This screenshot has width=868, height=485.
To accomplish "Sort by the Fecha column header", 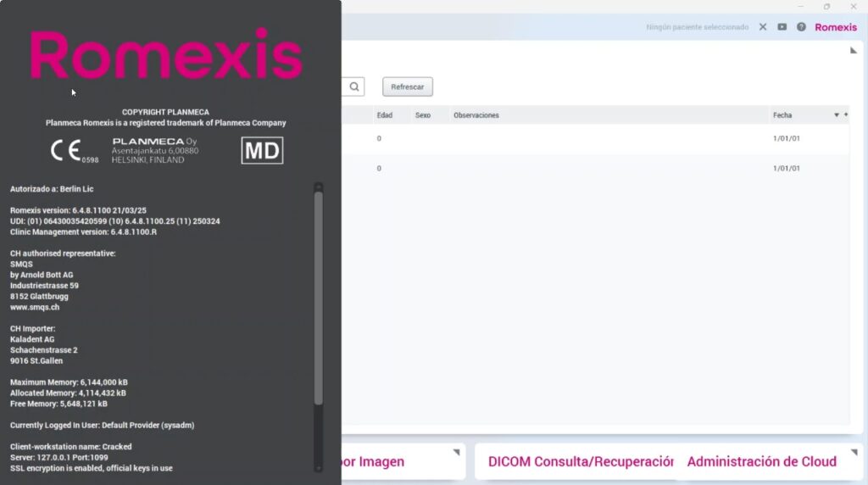I will pyautogui.click(x=782, y=115).
